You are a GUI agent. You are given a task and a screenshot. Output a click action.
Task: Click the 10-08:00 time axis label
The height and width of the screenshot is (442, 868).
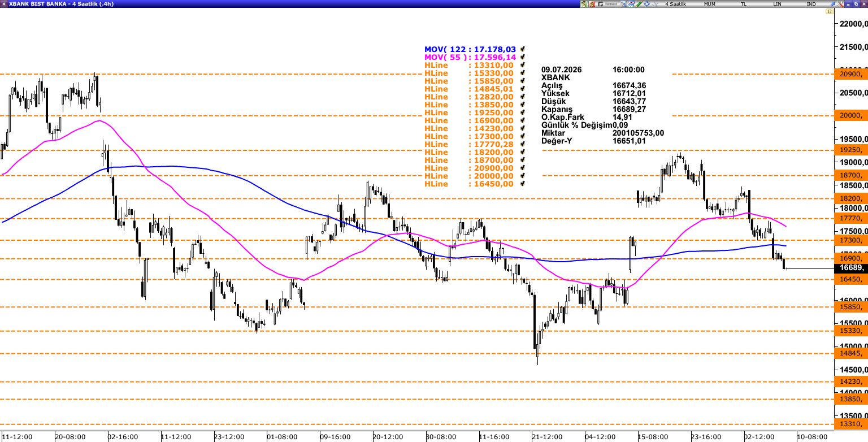tap(812, 437)
